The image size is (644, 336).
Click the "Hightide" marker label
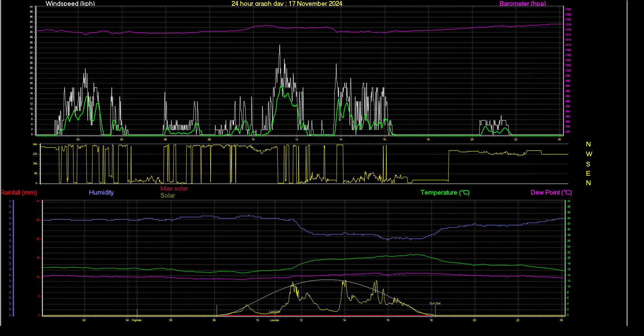136,320
